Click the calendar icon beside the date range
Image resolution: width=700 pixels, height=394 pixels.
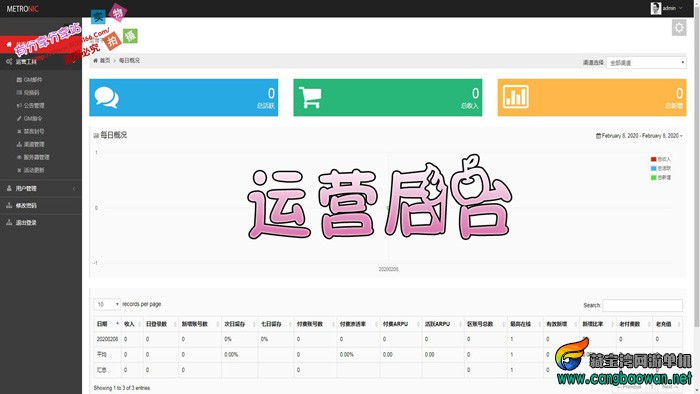click(598, 136)
